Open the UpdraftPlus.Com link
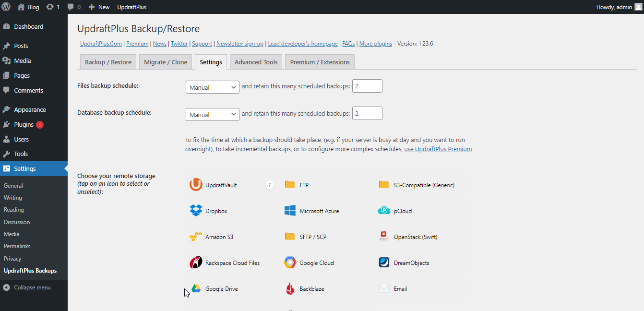The height and width of the screenshot is (311, 644). coord(101,44)
